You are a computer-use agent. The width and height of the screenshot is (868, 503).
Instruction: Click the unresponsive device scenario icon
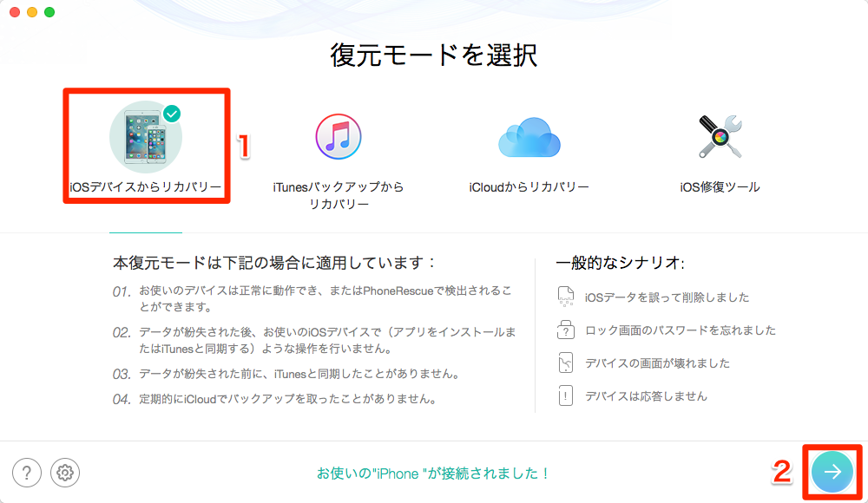566,396
